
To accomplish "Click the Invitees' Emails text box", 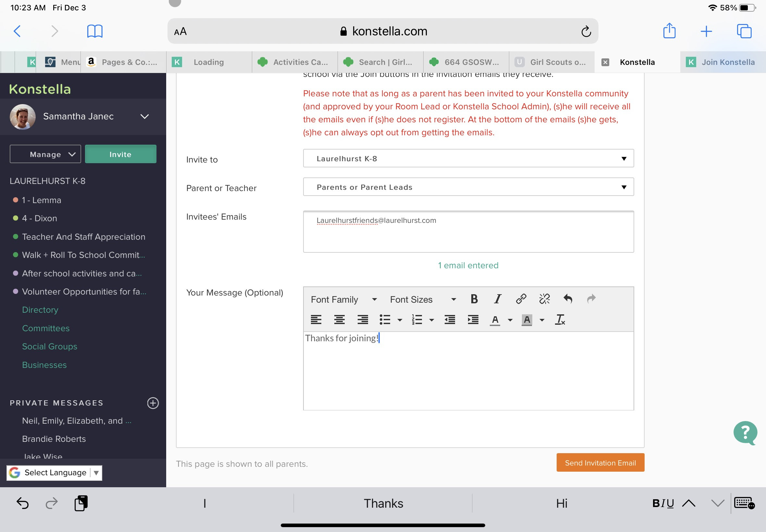I will pos(468,232).
